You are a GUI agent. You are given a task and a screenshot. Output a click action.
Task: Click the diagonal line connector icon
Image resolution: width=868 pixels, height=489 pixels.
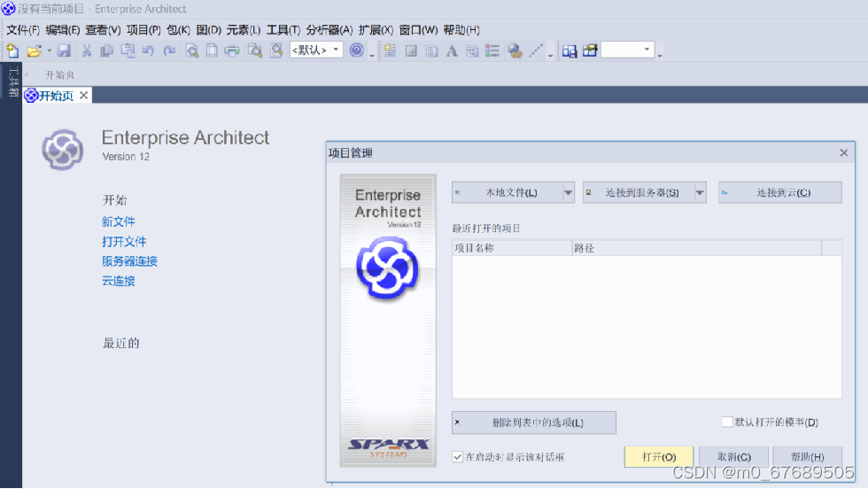click(535, 51)
